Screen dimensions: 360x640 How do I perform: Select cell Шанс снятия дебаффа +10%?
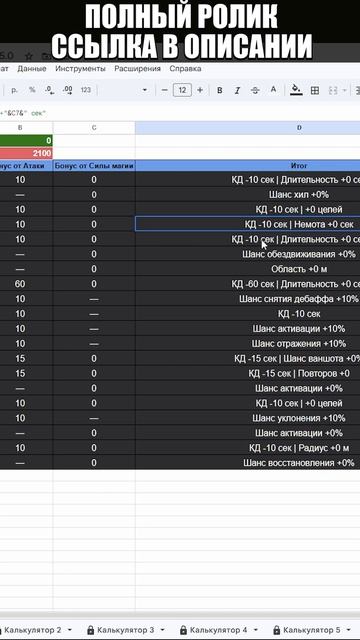[x=248, y=299]
